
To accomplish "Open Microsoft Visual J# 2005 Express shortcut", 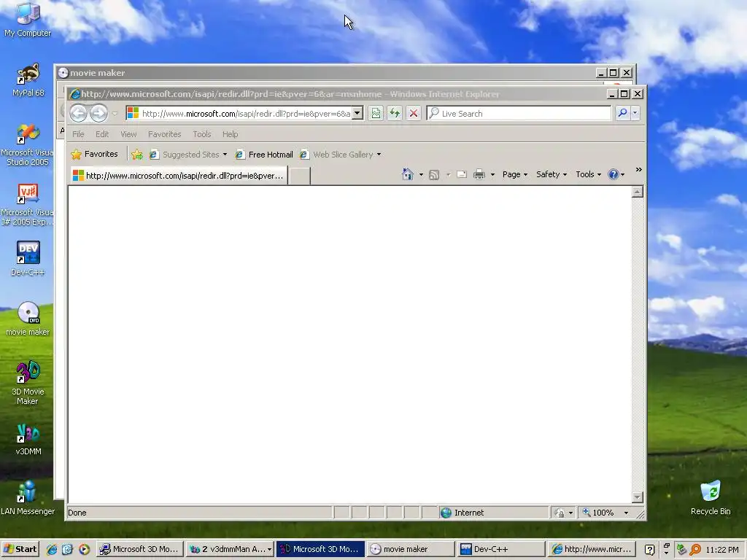I will coord(27,204).
